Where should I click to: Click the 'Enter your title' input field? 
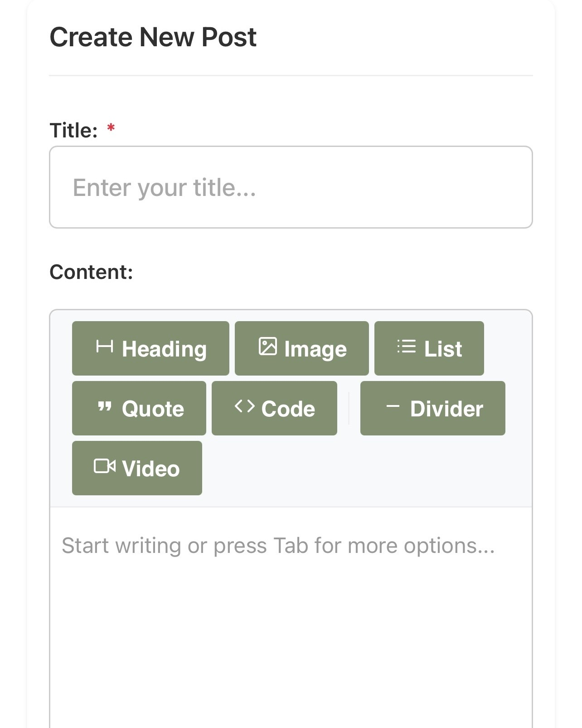click(x=290, y=186)
